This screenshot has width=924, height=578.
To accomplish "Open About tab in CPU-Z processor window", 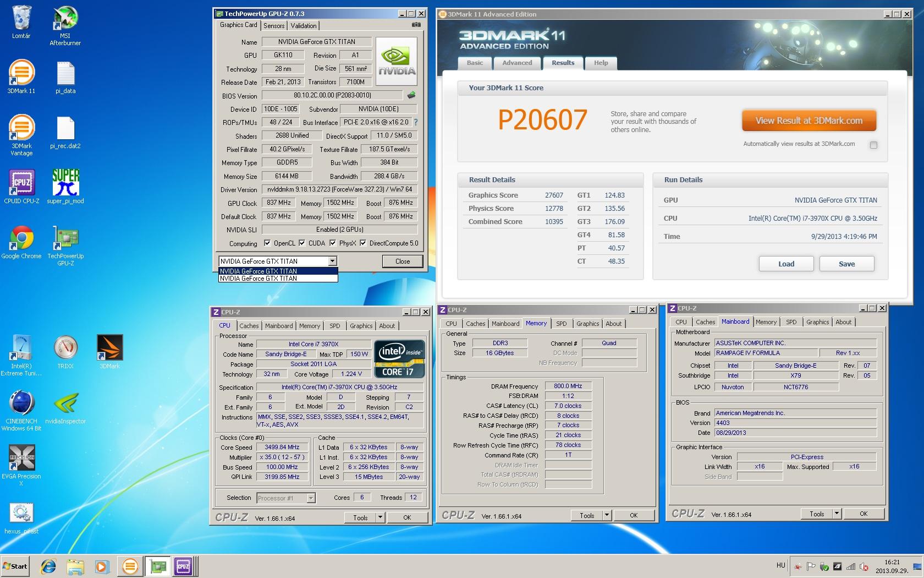I will click(x=387, y=326).
